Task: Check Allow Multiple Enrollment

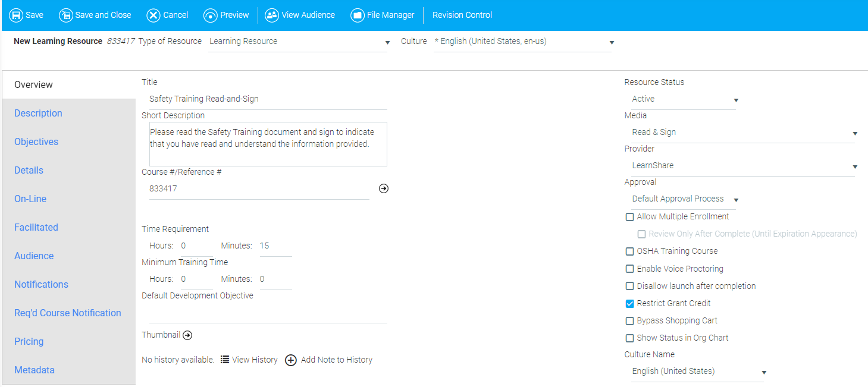Action: [x=630, y=217]
